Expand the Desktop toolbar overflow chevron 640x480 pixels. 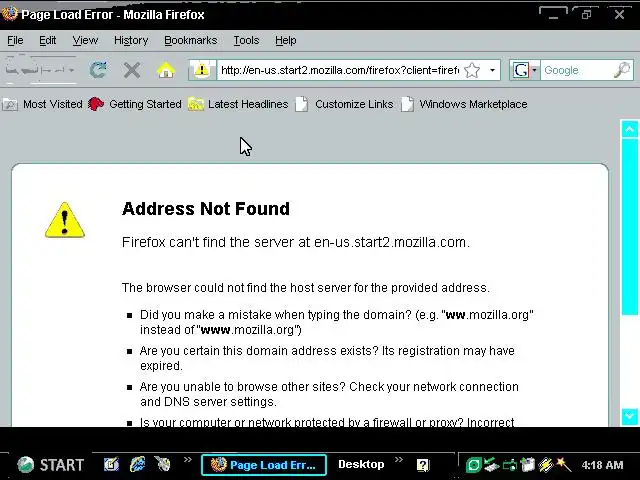point(399,460)
